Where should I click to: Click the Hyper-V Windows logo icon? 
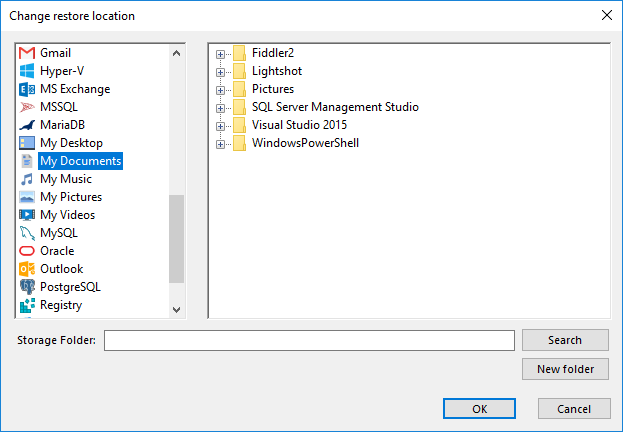click(x=27, y=71)
